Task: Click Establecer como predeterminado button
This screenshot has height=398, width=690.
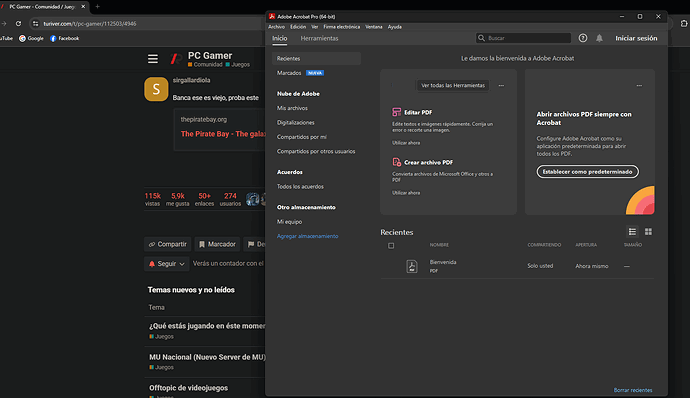Action: pos(587,172)
